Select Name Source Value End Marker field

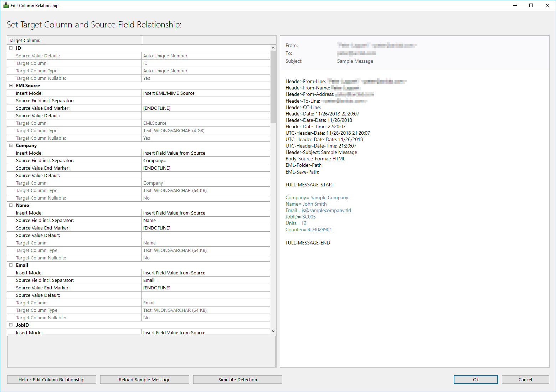pyautogui.click(x=206, y=228)
